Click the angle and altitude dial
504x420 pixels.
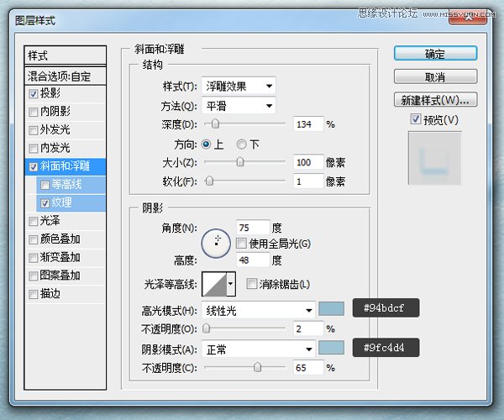click(216, 244)
